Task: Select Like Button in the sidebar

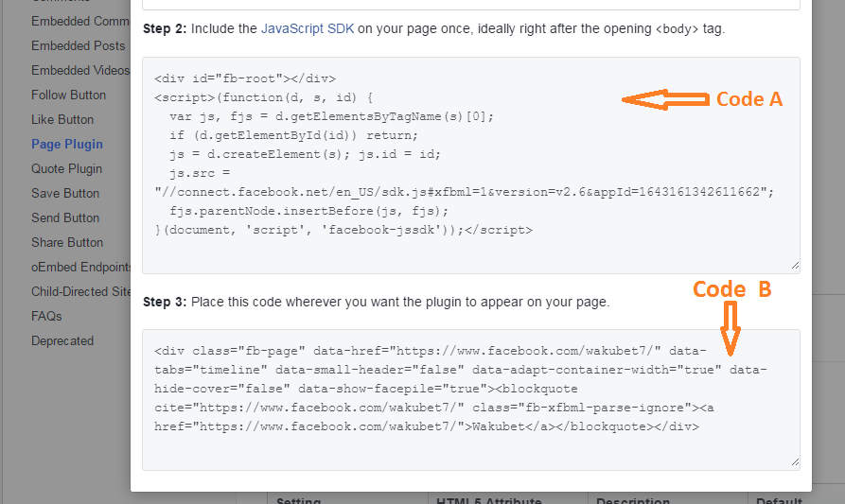Action: [62, 119]
